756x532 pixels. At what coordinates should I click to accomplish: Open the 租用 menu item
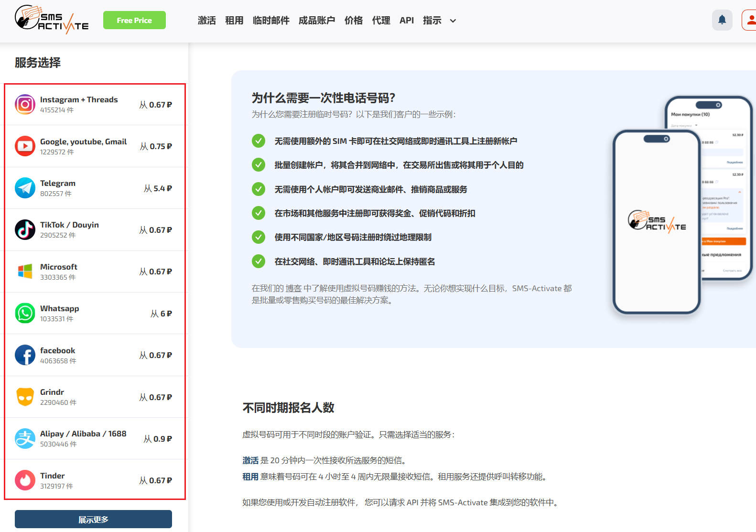click(234, 21)
